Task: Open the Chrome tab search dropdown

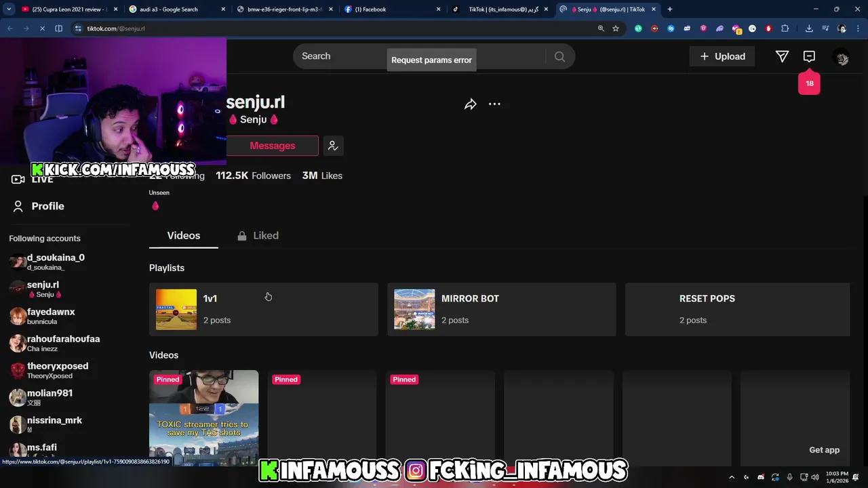Action: pyautogui.click(x=9, y=9)
